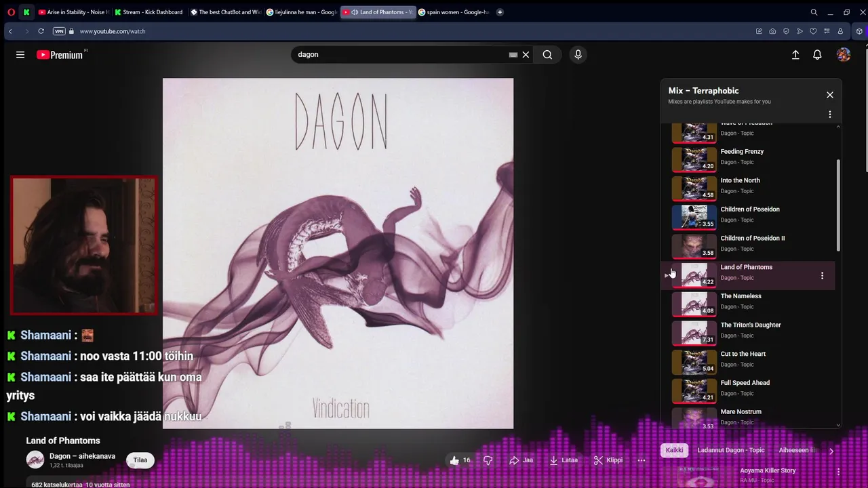This screenshot has height=488, width=868.
Task: Click the browser tab search icon
Action: pos(814,12)
